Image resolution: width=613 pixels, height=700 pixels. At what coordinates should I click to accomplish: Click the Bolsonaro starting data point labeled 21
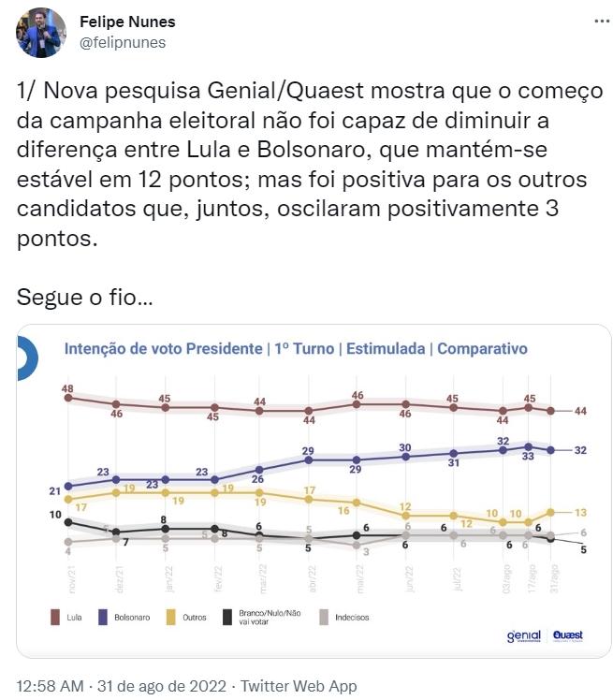coord(67,486)
